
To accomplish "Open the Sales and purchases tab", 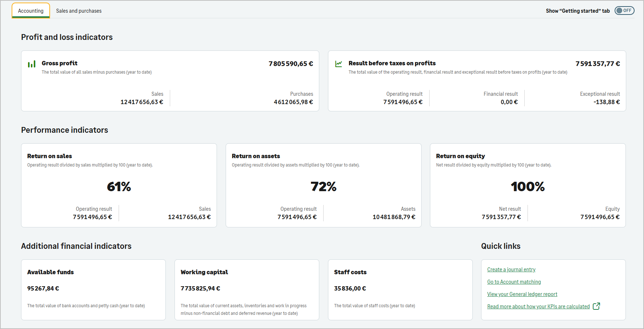I will coord(79,11).
